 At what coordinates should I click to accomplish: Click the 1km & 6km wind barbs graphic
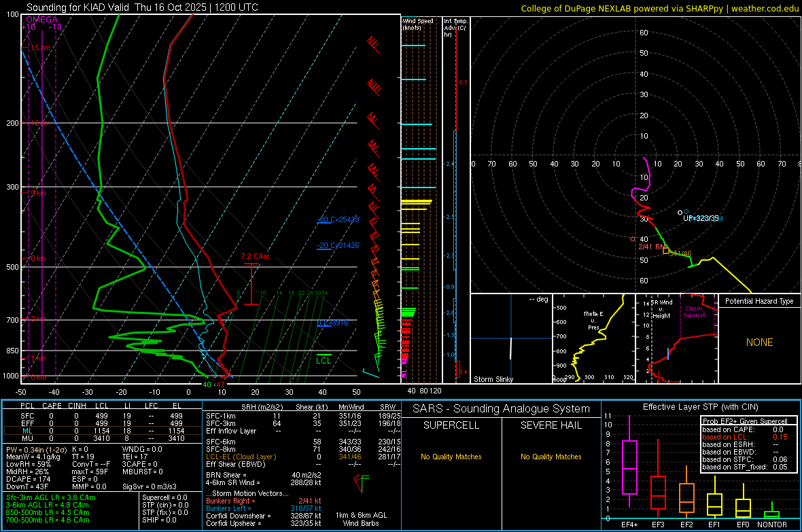click(361, 482)
